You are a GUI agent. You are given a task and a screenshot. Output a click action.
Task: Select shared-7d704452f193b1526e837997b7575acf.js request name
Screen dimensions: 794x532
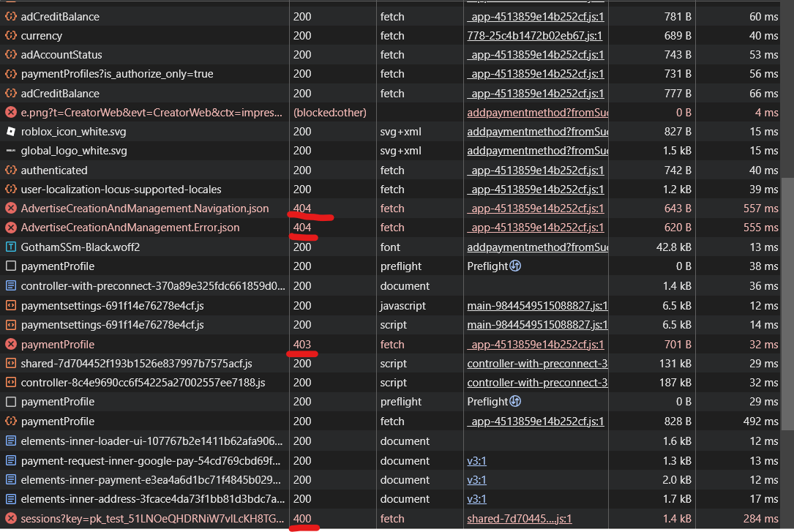[x=137, y=364]
